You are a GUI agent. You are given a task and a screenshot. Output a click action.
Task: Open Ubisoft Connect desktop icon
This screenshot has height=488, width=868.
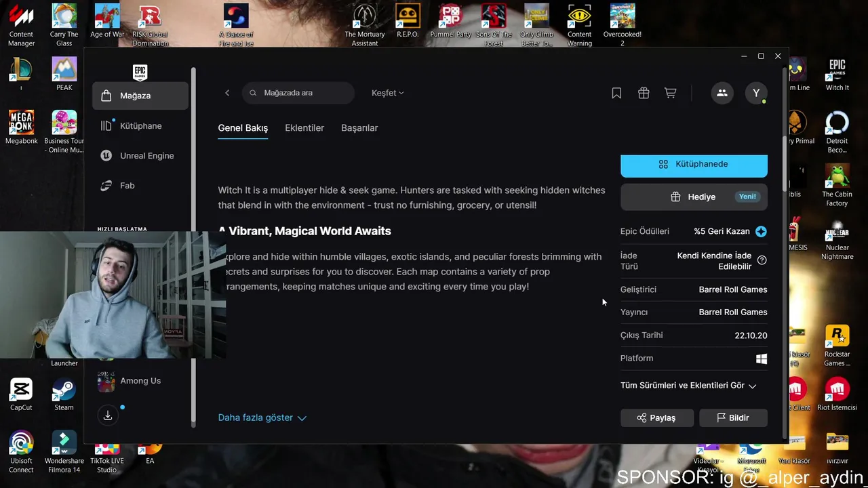point(21,452)
